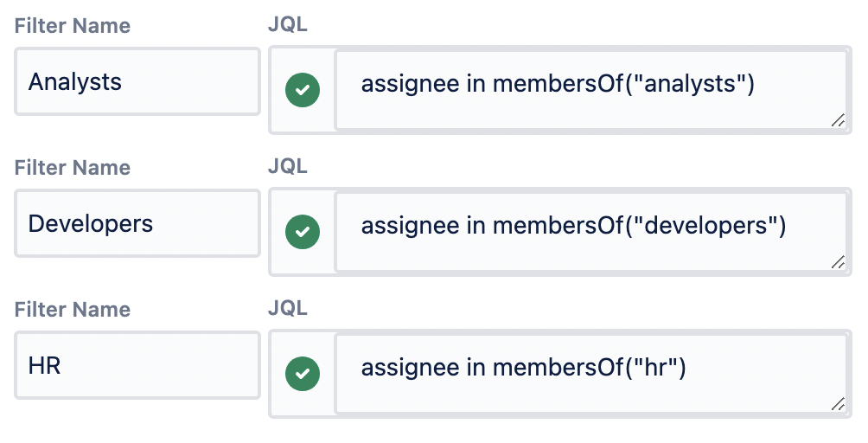Click the Filter Name label above Analysts
The image size is (868, 443).
point(73,26)
